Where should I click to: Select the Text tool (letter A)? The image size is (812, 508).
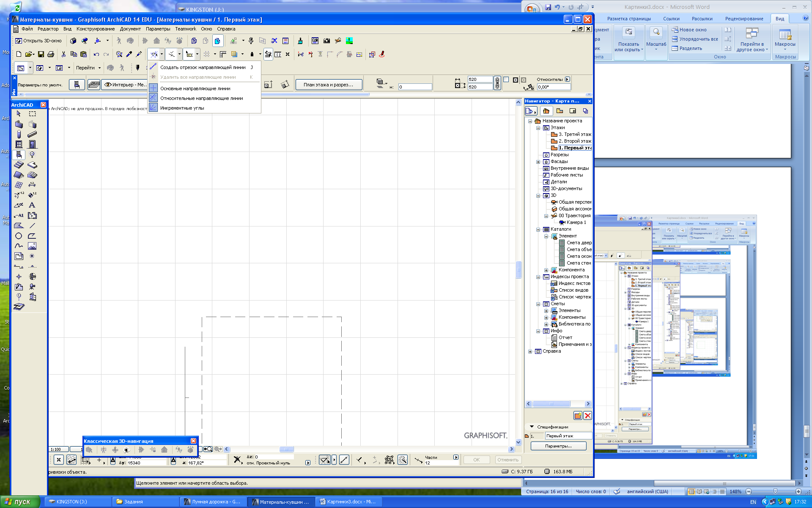[32, 205]
